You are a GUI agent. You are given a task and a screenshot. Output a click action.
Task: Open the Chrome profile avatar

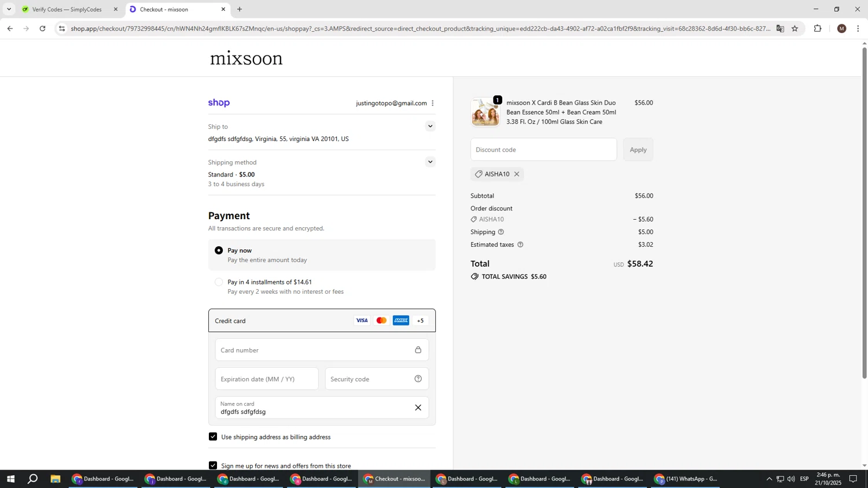(x=841, y=28)
